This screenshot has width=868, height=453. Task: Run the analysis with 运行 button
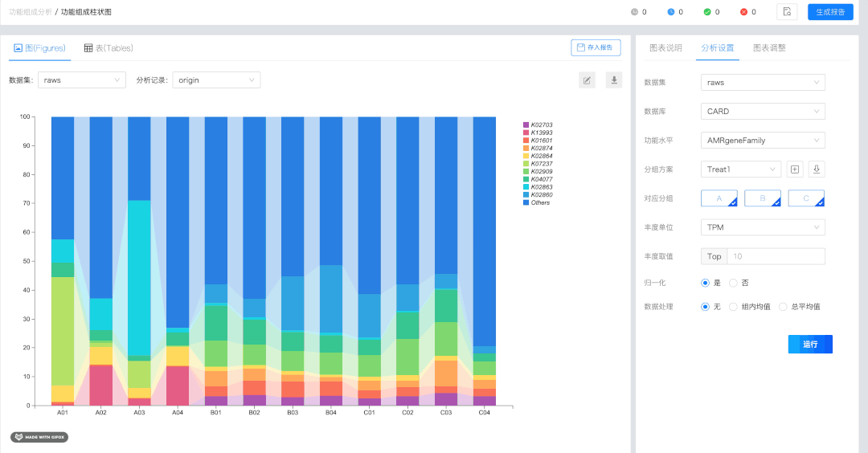(x=810, y=344)
